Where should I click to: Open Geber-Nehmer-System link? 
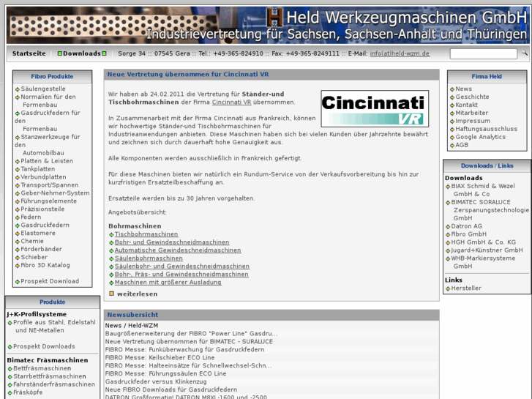(x=56, y=193)
